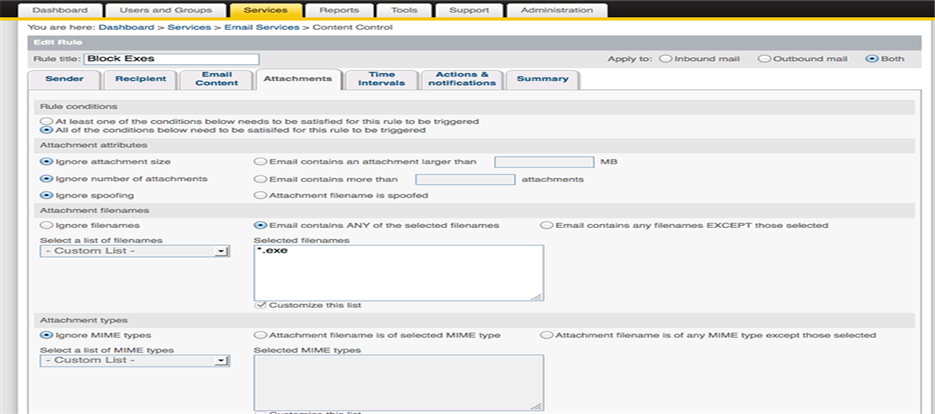
Task: Select Outbound mail radio option
Action: click(x=764, y=59)
